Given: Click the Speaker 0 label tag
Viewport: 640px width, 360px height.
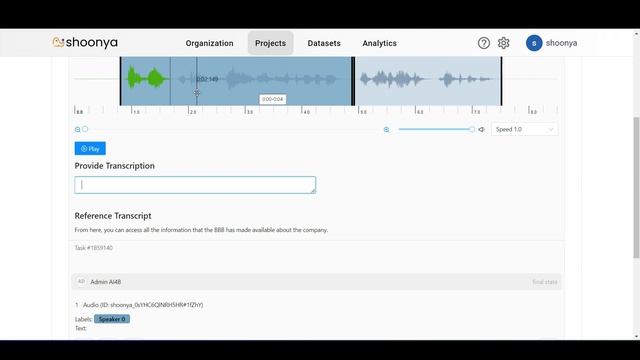Looking at the screenshot, I should pos(112,319).
